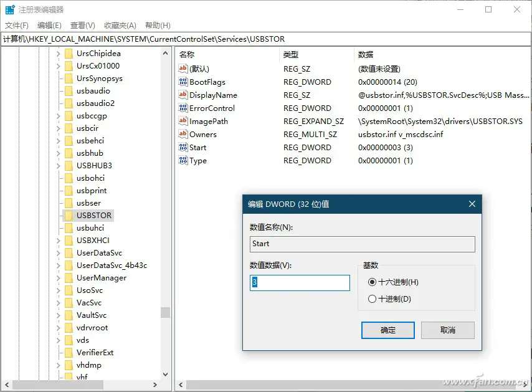
Task: Click the DisplayName string value icon
Action: click(x=183, y=95)
